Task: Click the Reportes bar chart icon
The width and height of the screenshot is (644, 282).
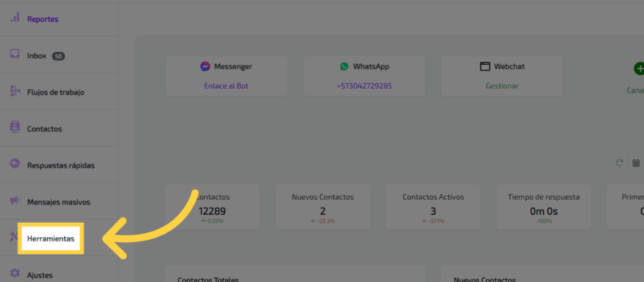Action: click(x=15, y=18)
